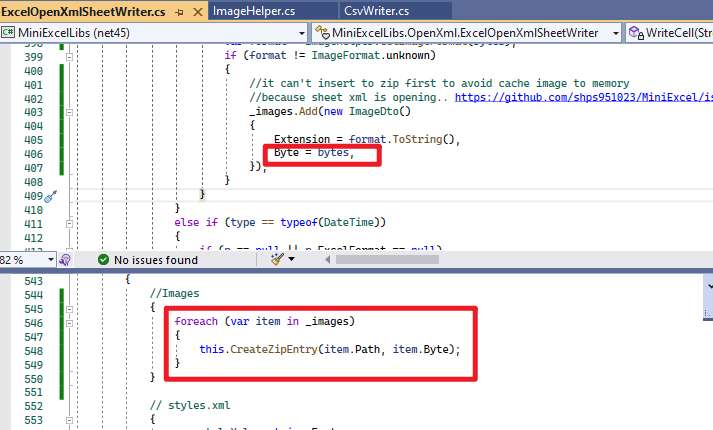
Task: Open the WriteCell member dropdown
Action: point(669,33)
